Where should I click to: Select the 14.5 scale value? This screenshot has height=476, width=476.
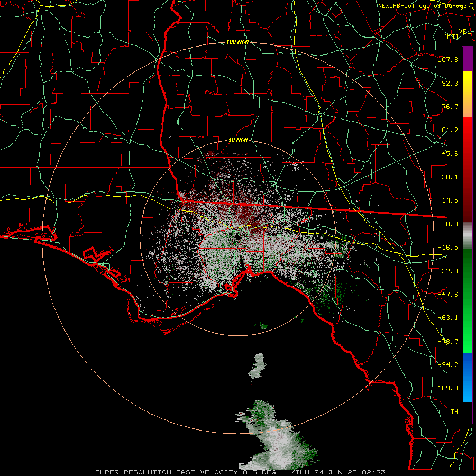450,200
